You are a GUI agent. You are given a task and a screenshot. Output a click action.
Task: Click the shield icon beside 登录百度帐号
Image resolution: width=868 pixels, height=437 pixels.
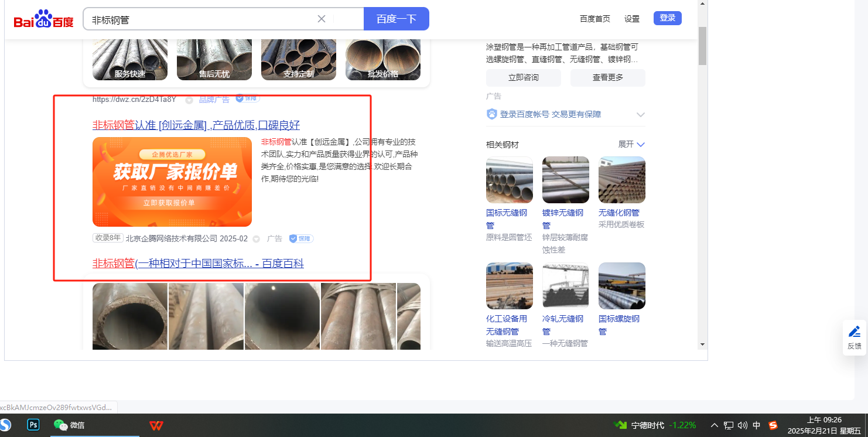click(492, 114)
